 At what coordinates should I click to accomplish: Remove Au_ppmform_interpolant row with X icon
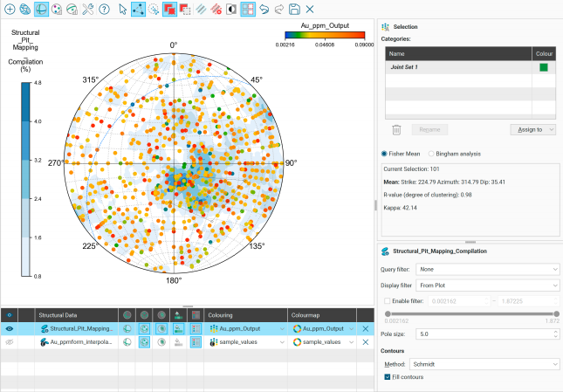click(x=366, y=344)
